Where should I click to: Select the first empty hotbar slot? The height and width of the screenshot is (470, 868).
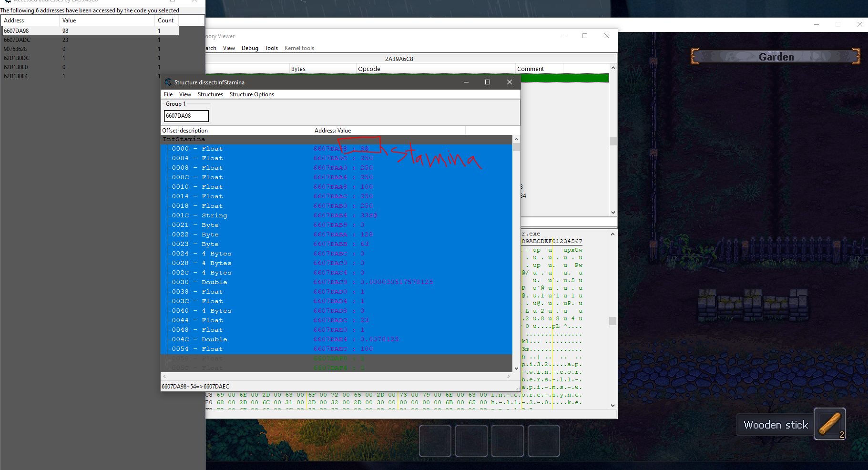[x=435, y=441]
